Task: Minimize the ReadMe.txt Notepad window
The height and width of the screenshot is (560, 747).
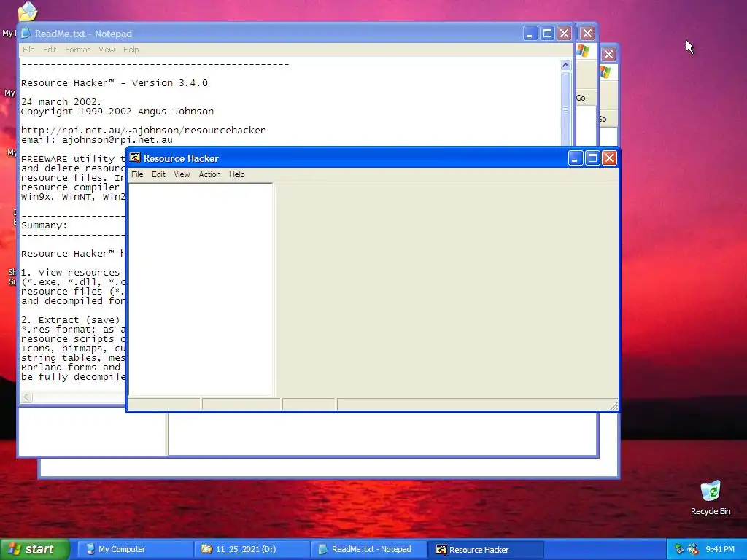Action: click(530, 34)
